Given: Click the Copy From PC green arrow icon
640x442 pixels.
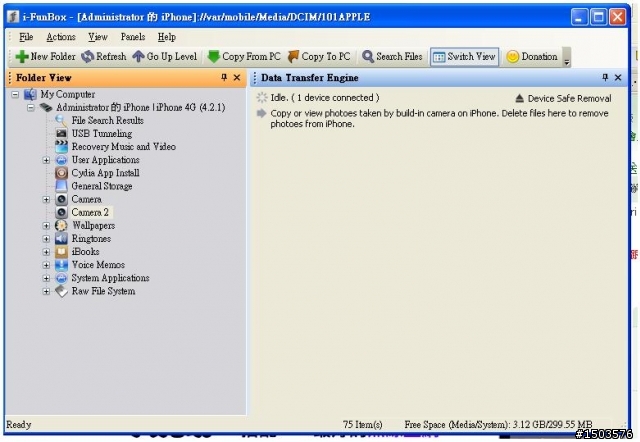Looking at the screenshot, I should 213,57.
